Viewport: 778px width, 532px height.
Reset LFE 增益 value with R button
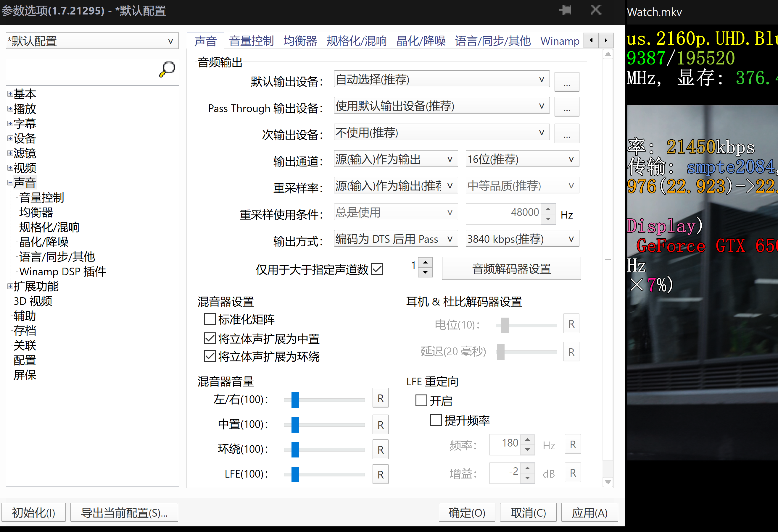(573, 473)
